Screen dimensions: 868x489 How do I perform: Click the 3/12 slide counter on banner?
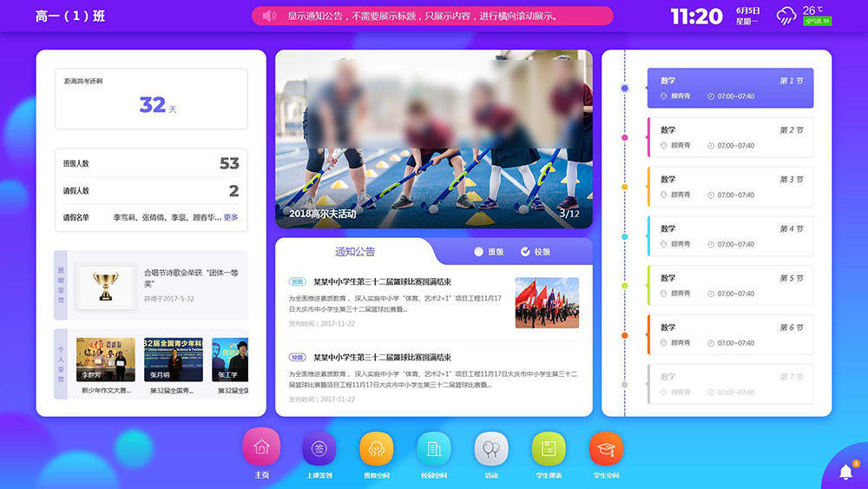coord(569,213)
